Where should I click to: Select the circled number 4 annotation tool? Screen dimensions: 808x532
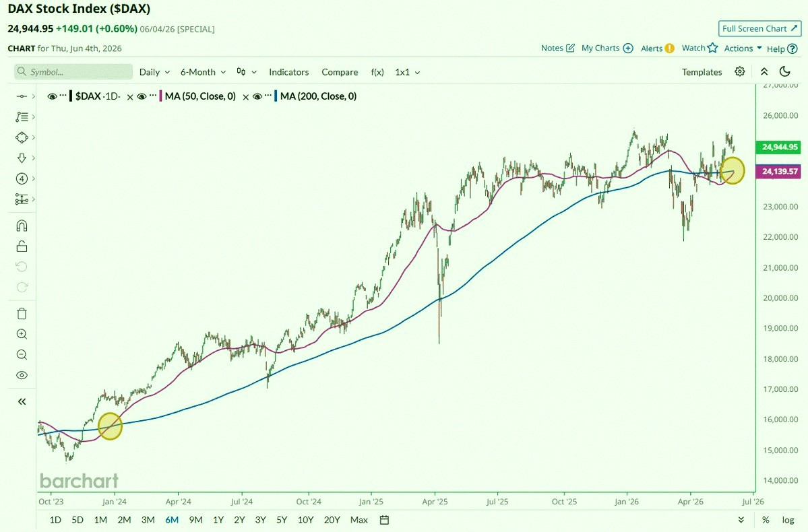22,178
